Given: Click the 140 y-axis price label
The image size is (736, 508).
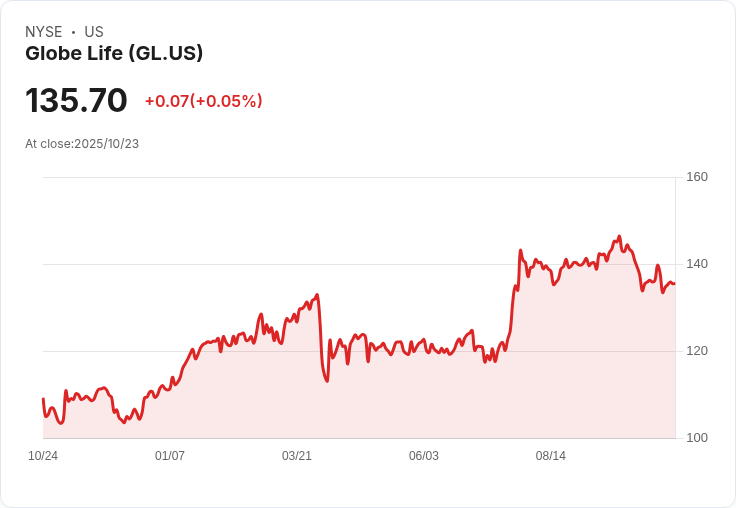Looking at the screenshot, I should 697,264.
